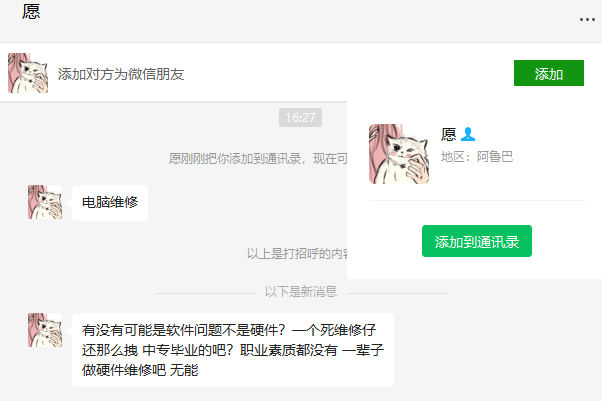602x401 pixels.
Task: Click the blank area below the last message
Action: coord(301,395)
